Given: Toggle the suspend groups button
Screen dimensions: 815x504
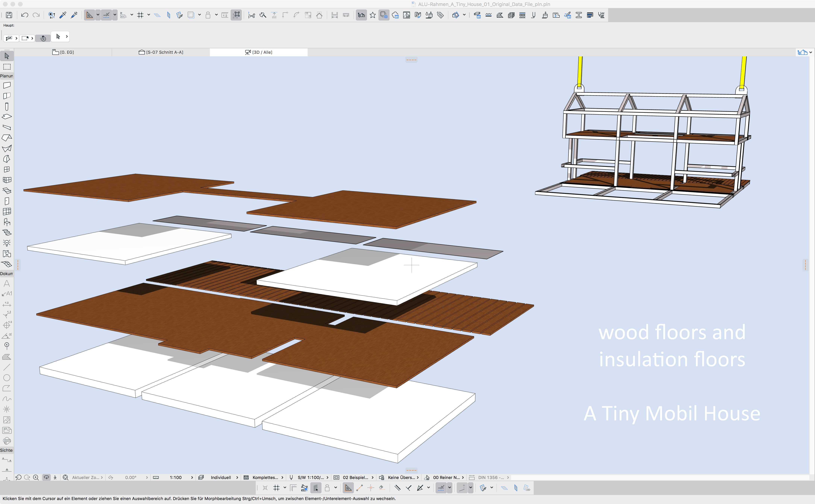Looking at the screenshot, I should (236, 15).
